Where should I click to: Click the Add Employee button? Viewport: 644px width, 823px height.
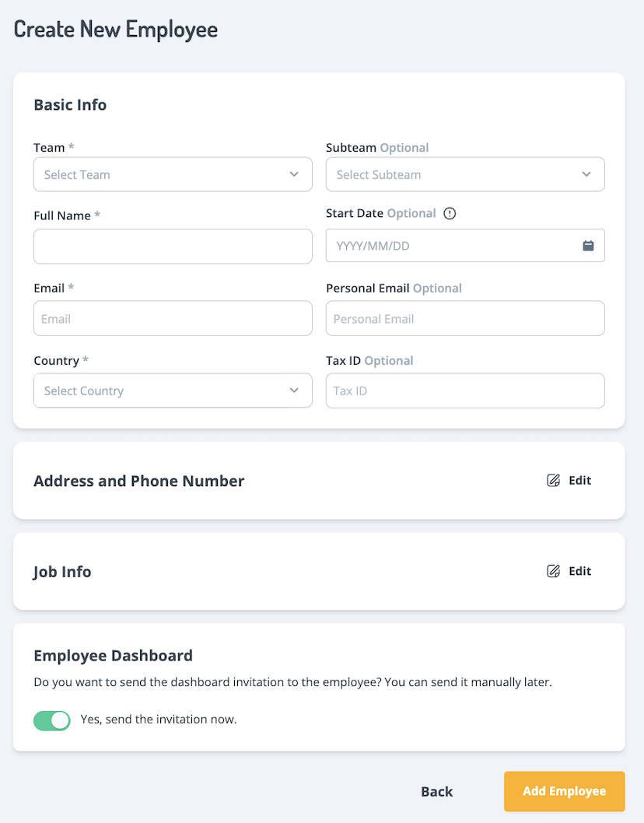[x=564, y=791]
